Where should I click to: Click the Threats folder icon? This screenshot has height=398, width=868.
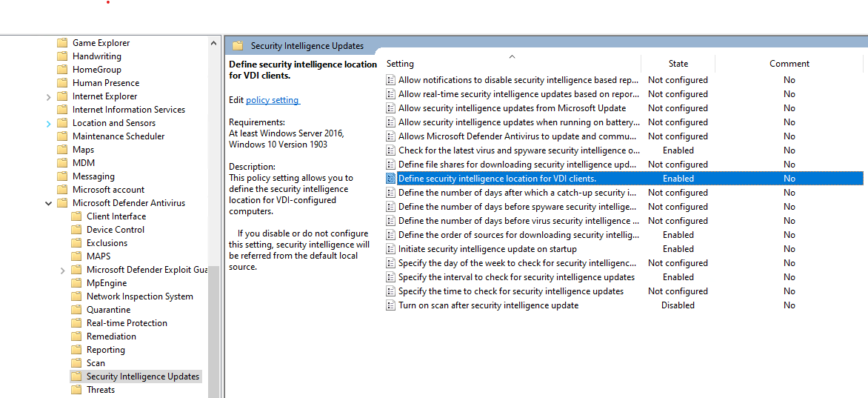click(x=76, y=390)
